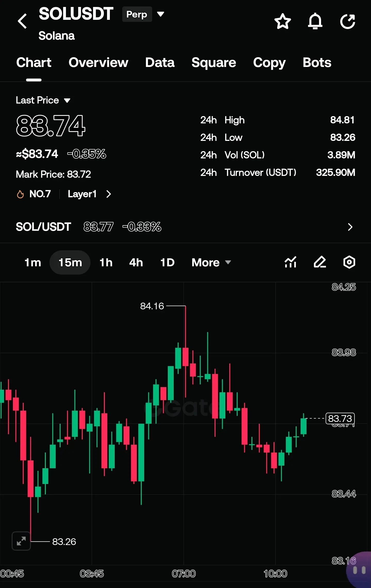The image size is (371, 588).
Task: Expand chart to fullscreen
Action: 21,541
